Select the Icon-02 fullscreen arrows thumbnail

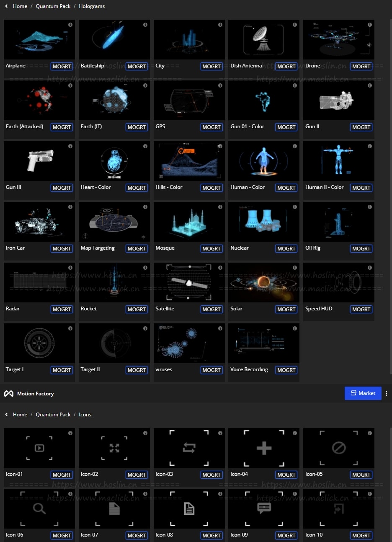(x=114, y=448)
